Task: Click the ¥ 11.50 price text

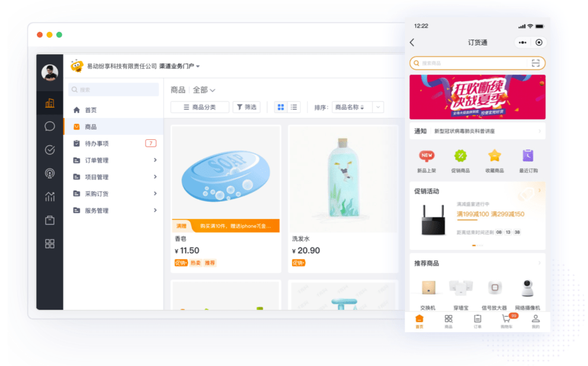Action: click(187, 251)
